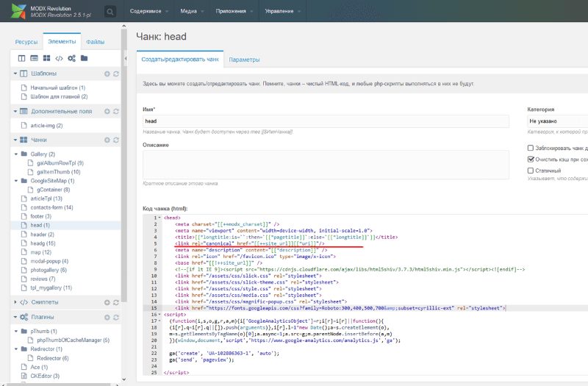Open the footer (3) chunk
Screen dimensions: 588x386
(41, 216)
